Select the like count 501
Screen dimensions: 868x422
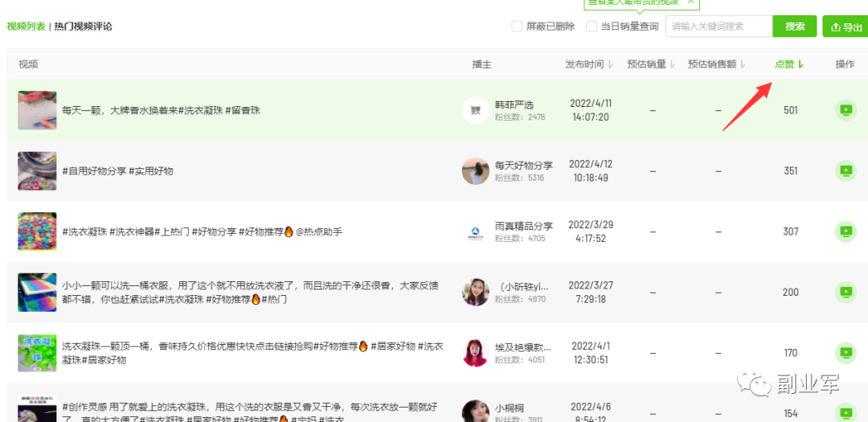point(791,110)
